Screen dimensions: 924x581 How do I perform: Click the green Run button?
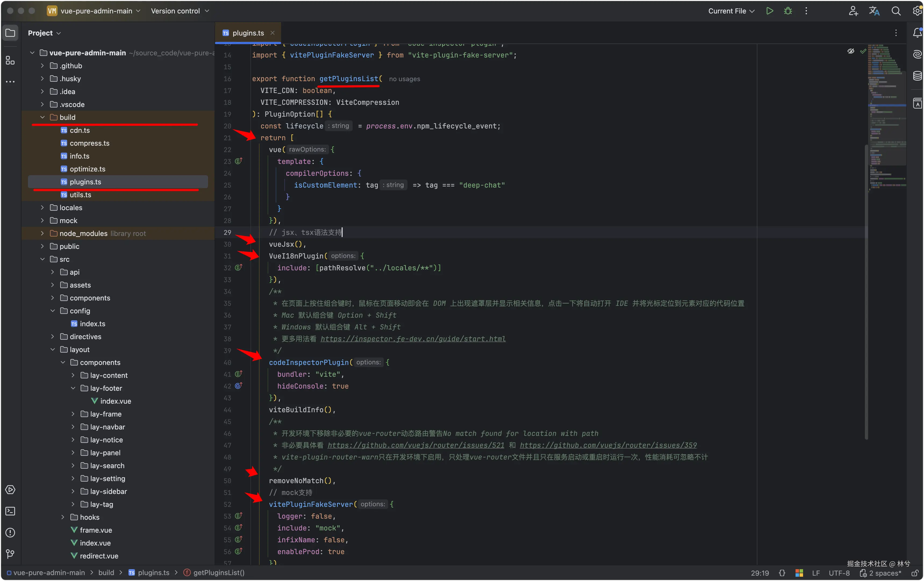(769, 11)
